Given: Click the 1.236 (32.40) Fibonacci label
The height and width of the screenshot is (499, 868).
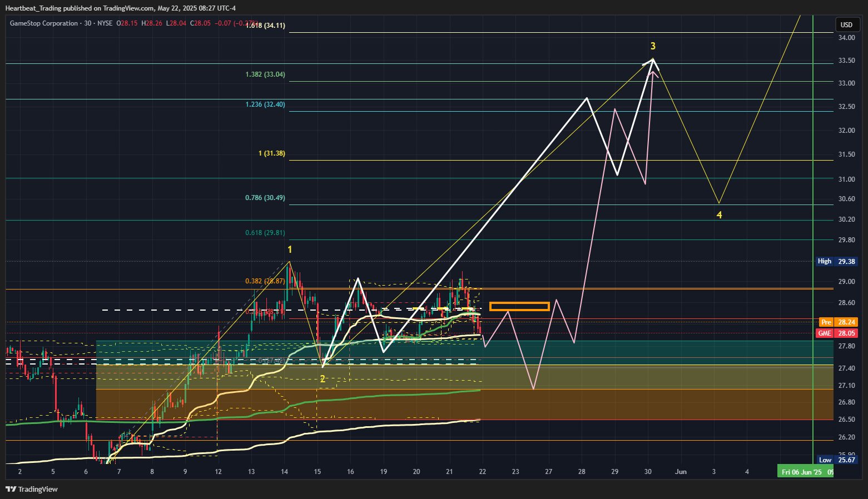Looking at the screenshot, I should pyautogui.click(x=265, y=104).
